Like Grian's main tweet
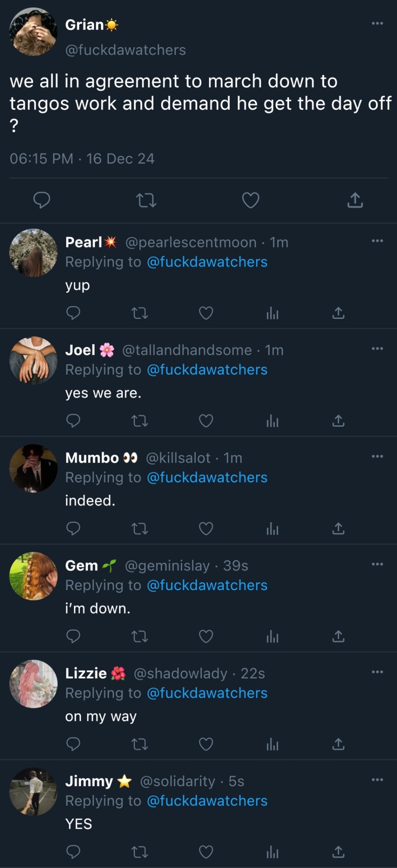This screenshot has width=397, height=868. pyautogui.click(x=251, y=200)
